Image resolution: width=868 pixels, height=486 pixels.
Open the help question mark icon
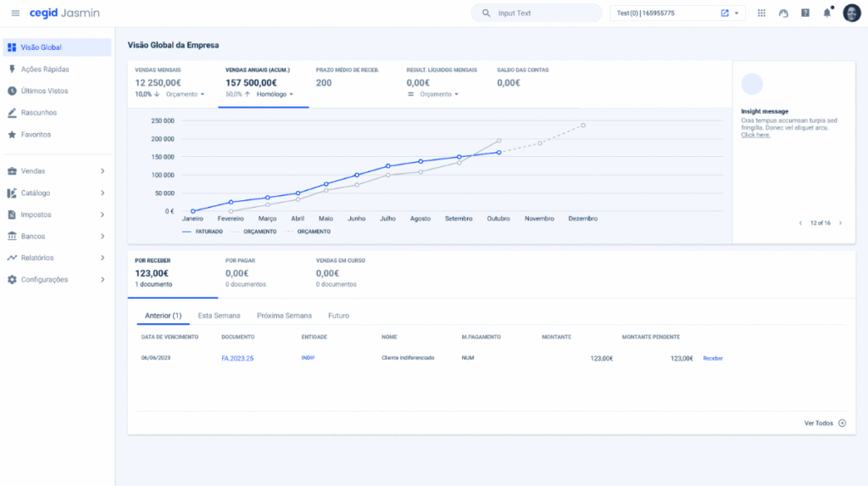click(x=805, y=14)
